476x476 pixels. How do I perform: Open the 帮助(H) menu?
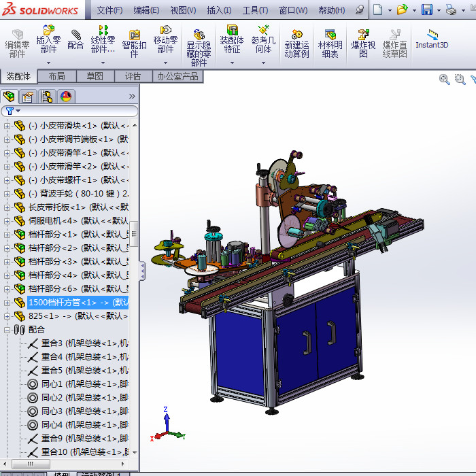332,10
